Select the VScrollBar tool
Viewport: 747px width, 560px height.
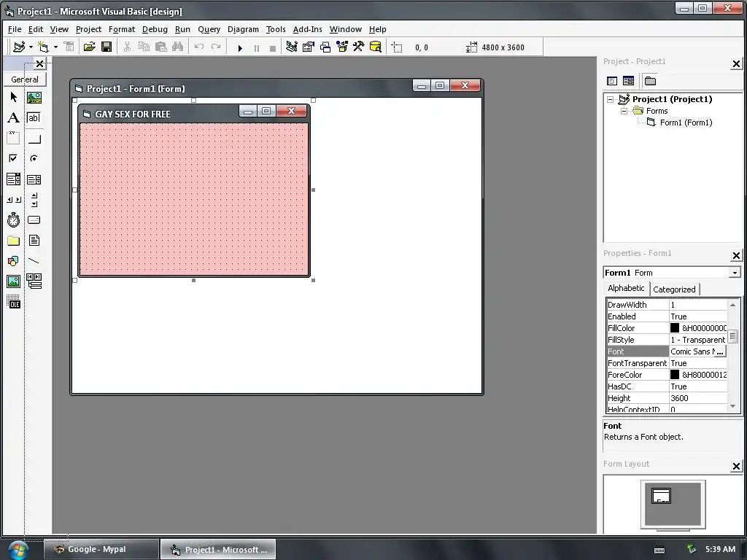pyautogui.click(x=34, y=200)
